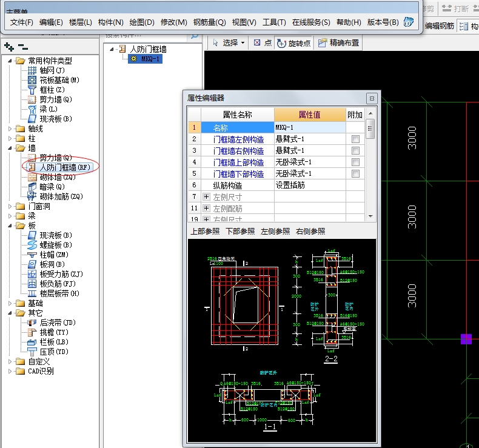The image size is (479, 448).
Task: Click the search magnifier icon in component list
Action: [194, 36]
